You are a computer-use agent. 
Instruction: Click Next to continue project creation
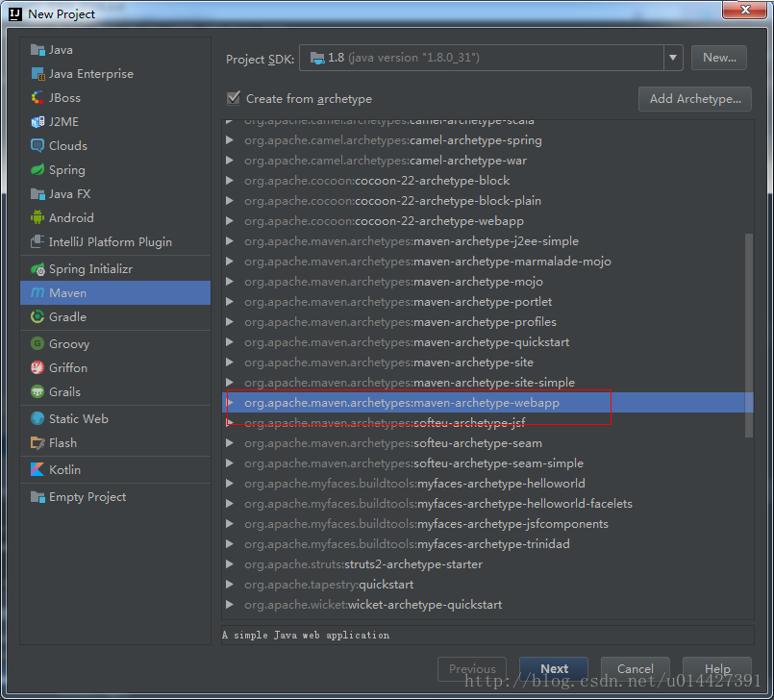pyautogui.click(x=554, y=668)
